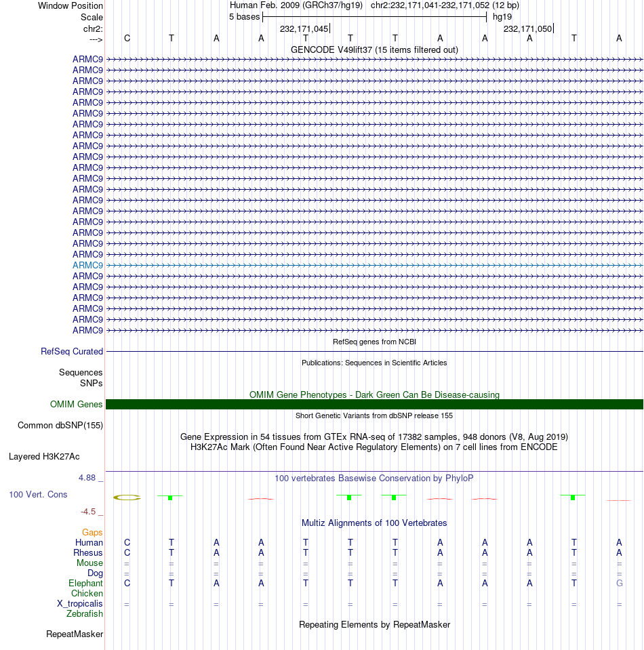Image resolution: width=644 pixels, height=650 pixels.
Task: Click the Scale label in left margin
Action: tap(92, 18)
